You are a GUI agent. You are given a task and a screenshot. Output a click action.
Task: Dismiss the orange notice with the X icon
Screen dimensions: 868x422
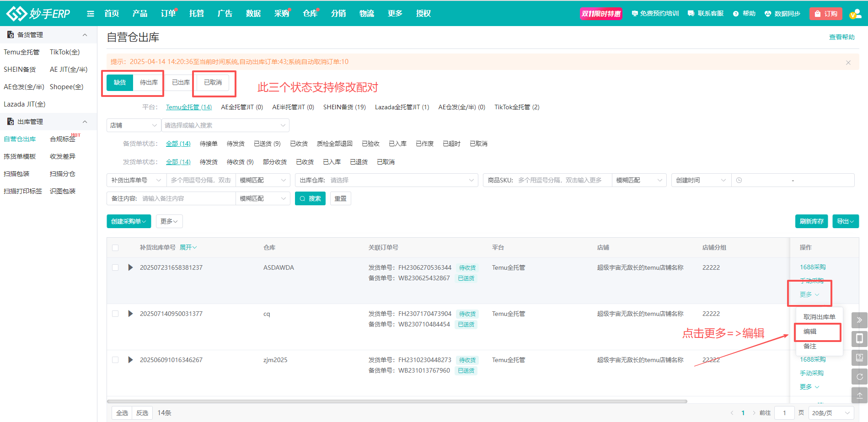point(848,62)
